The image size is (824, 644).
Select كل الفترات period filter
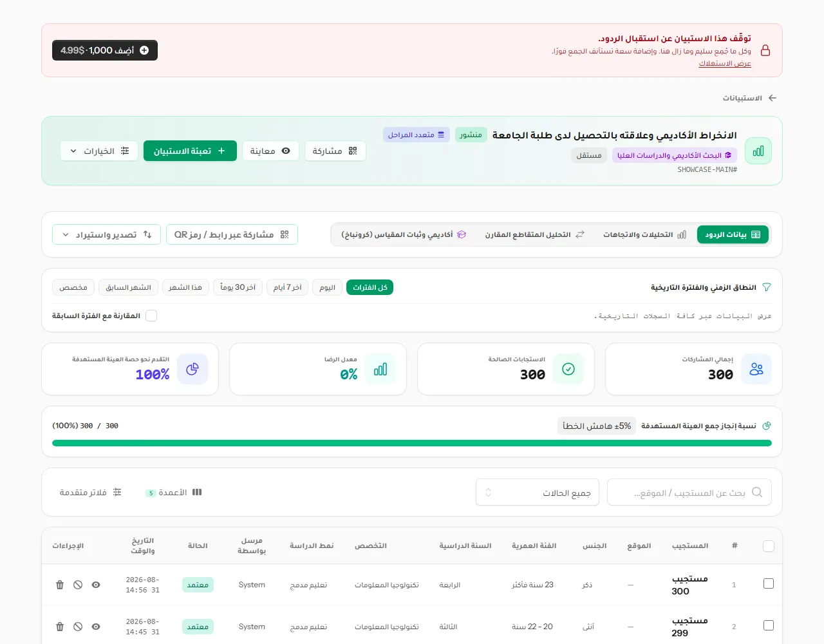point(370,287)
